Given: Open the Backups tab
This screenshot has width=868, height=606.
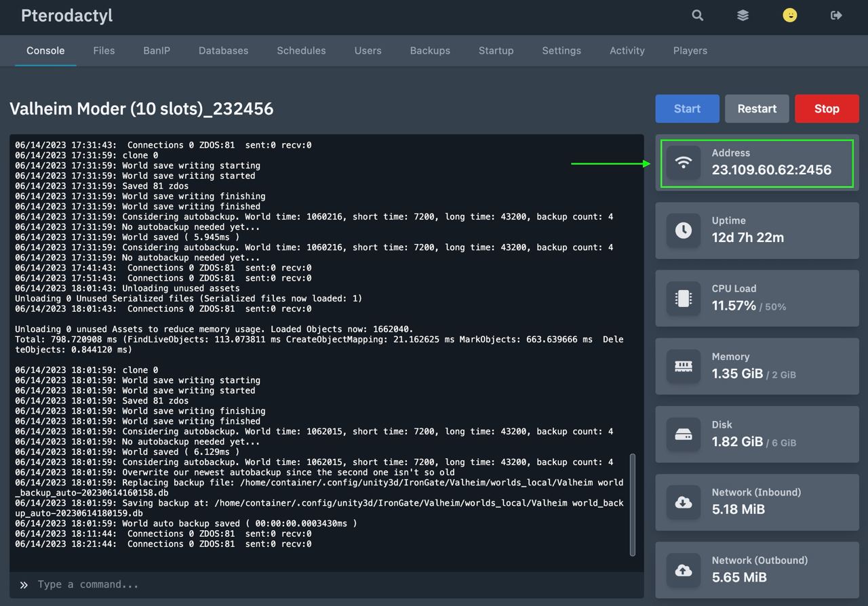Looking at the screenshot, I should tap(430, 51).
